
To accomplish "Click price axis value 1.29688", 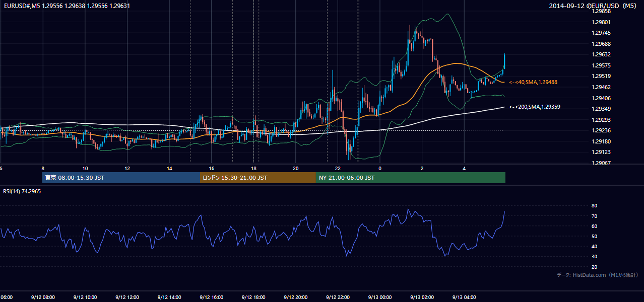I will coord(601,44).
